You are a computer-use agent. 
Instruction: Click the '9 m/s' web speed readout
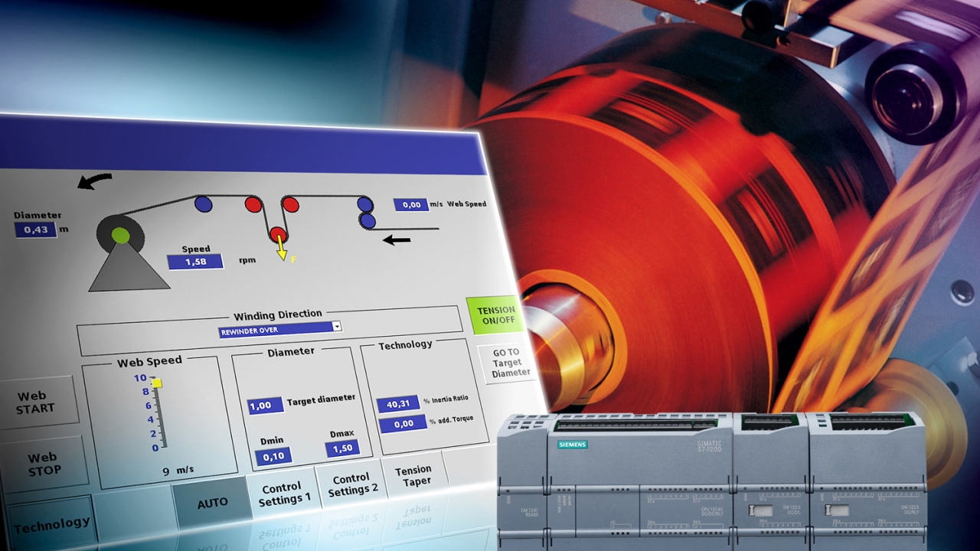tap(177, 472)
